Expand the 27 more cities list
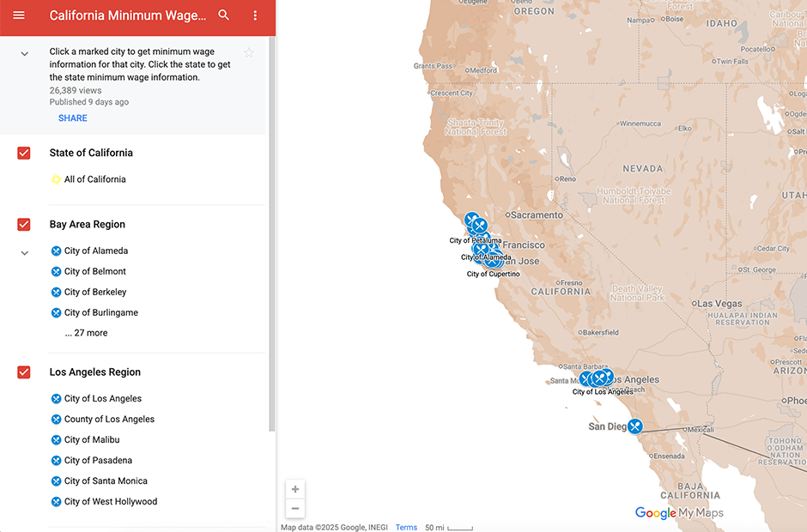This screenshot has height=532, width=807. (86, 333)
